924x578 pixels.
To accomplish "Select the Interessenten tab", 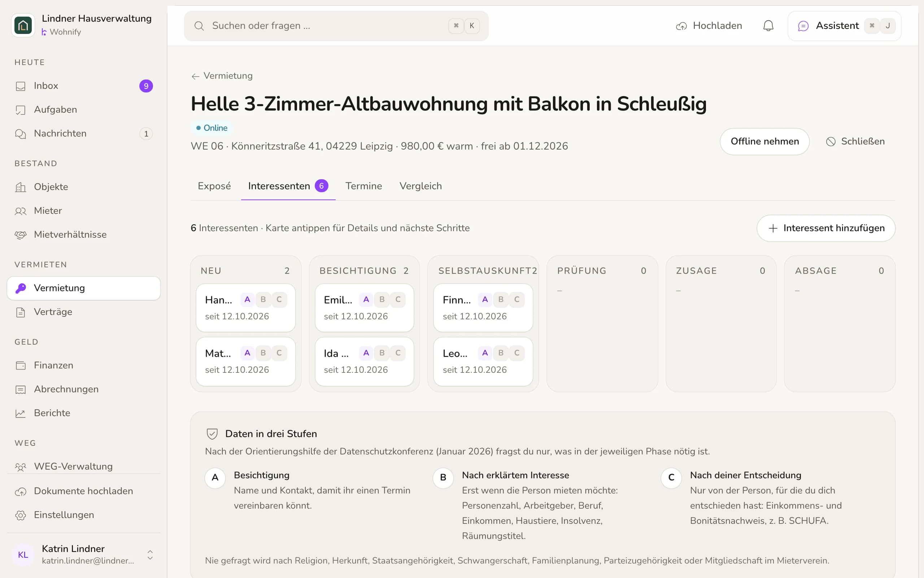I will tap(288, 186).
